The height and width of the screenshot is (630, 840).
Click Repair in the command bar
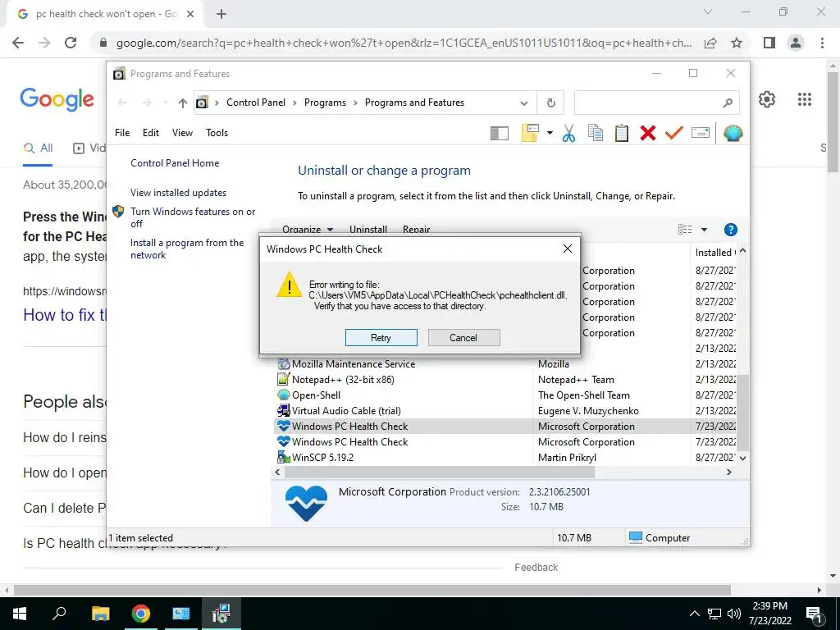(416, 230)
